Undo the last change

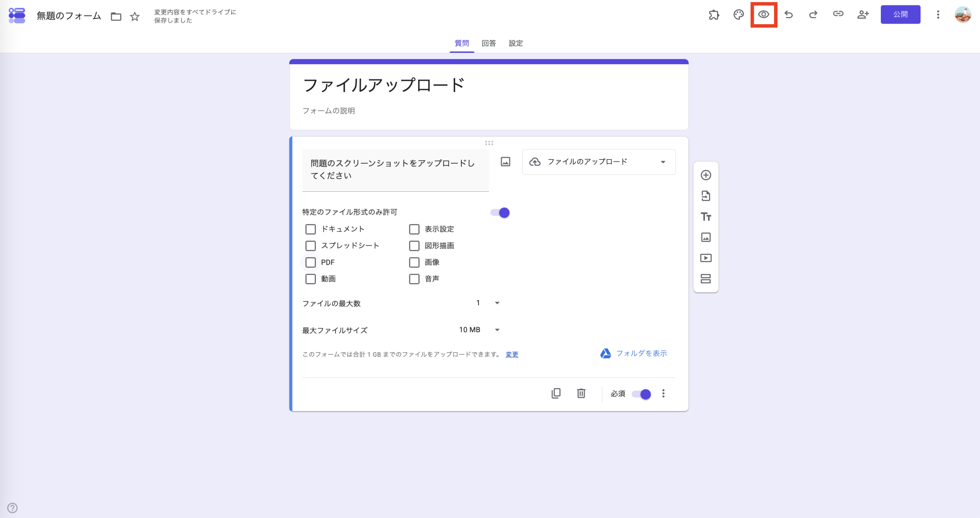pyautogui.click(x=789, y=15)
